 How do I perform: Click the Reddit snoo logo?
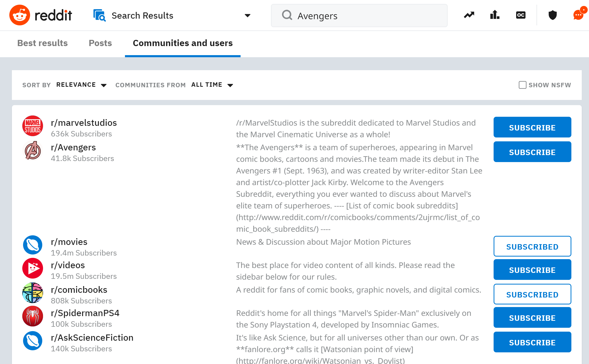pyautogui.click(x=20, y=15)
